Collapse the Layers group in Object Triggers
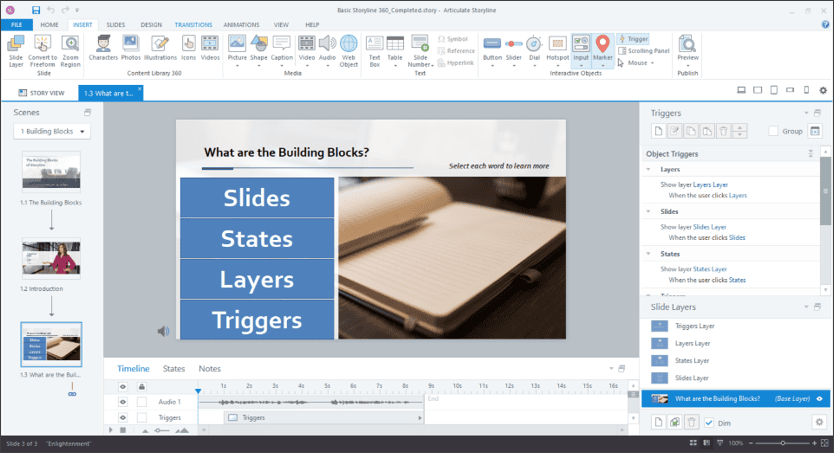 pos(647,170)
